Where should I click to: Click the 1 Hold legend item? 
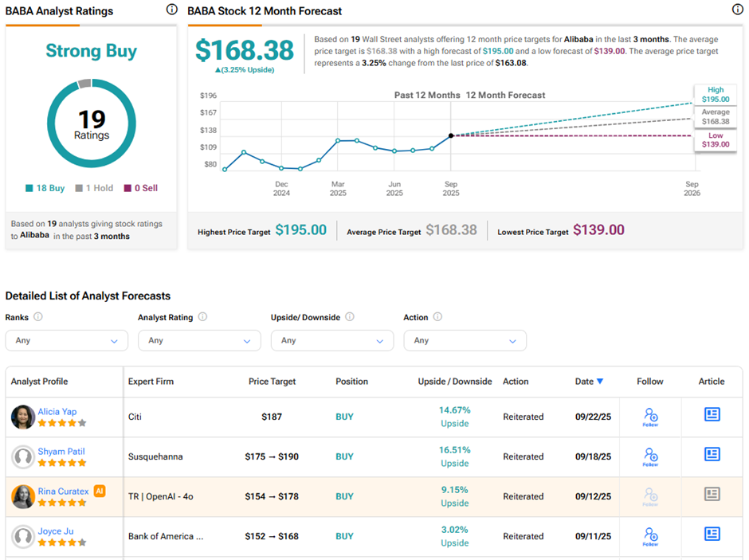point(94,188)
